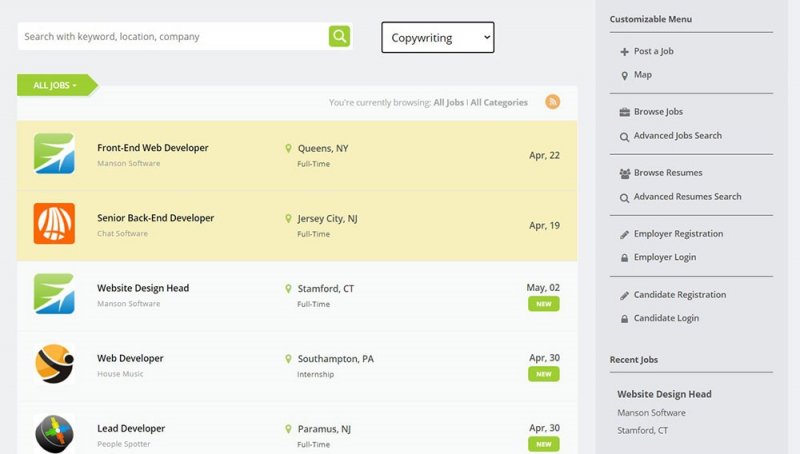Open the Senior Back-End Developer job title
This screenshot has height=454, width=800.
(x=156, y=218)
